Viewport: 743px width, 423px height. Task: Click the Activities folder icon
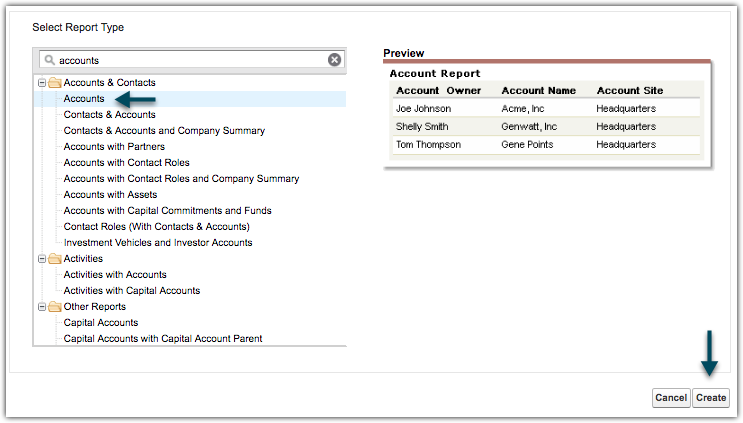click(55, 259)
